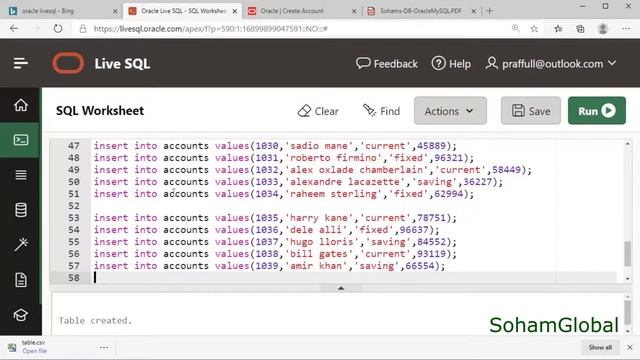Viewport: 640px width, 360px height.
Task: Run the SQL statements
Action: click(597, 111)
